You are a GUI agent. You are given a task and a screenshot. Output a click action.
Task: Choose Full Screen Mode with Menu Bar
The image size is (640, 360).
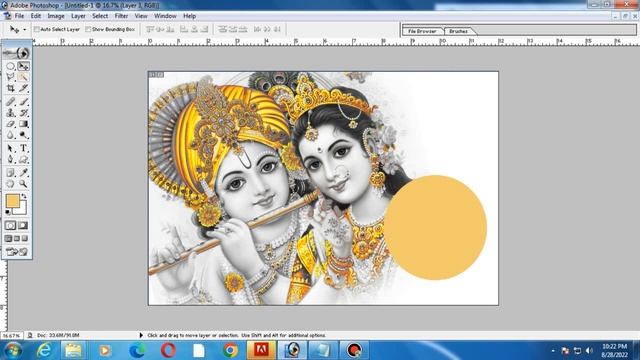click(17, 238)
